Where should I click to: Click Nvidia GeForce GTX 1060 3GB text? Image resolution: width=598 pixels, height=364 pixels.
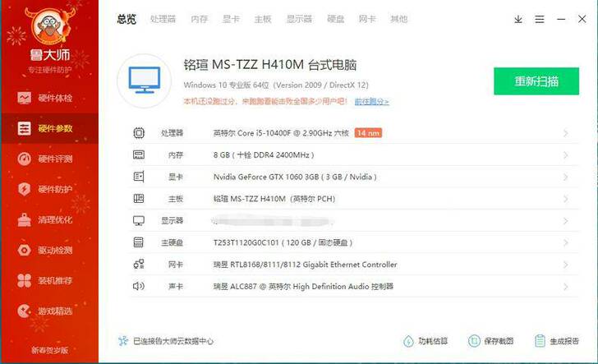(295, 177)
